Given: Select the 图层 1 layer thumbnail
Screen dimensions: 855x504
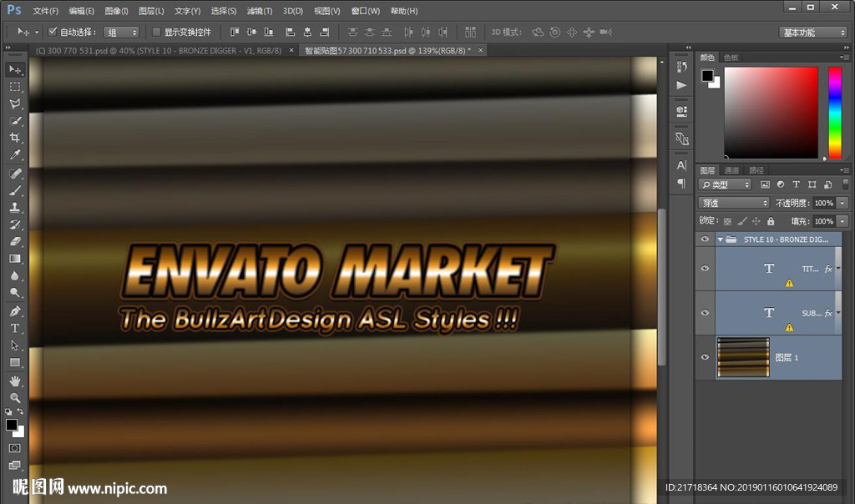Looking at the screenshot, I should tap(742, 357).
